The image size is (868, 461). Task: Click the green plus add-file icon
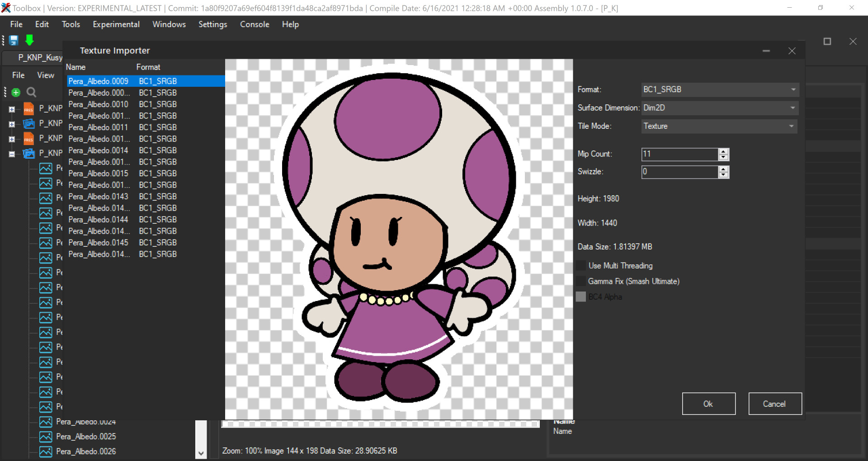15,92
